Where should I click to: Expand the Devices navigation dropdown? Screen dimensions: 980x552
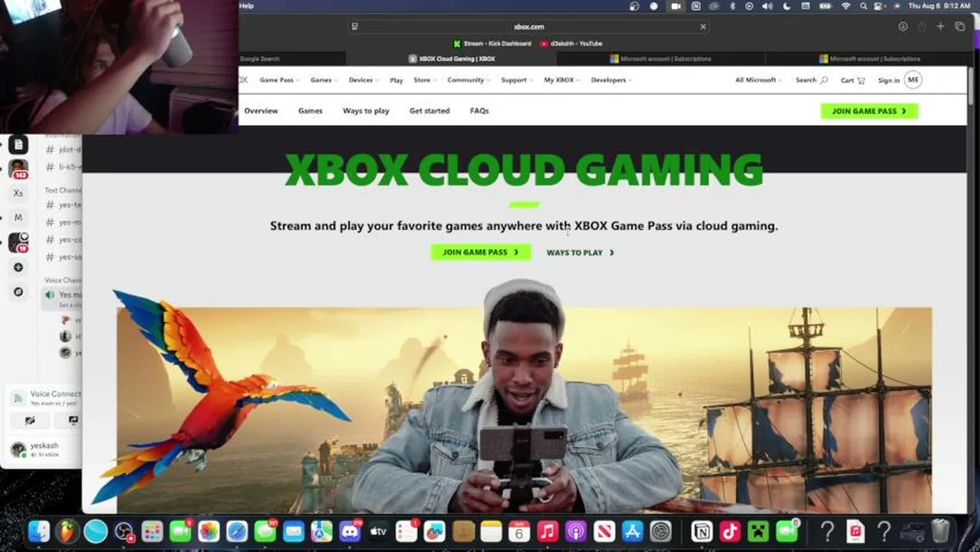point(363,80)
